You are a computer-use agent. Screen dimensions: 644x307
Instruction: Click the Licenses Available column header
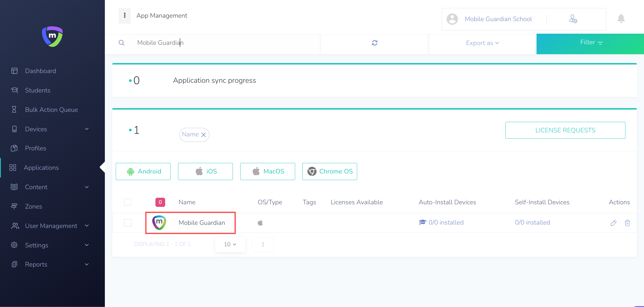coord(357,202)
